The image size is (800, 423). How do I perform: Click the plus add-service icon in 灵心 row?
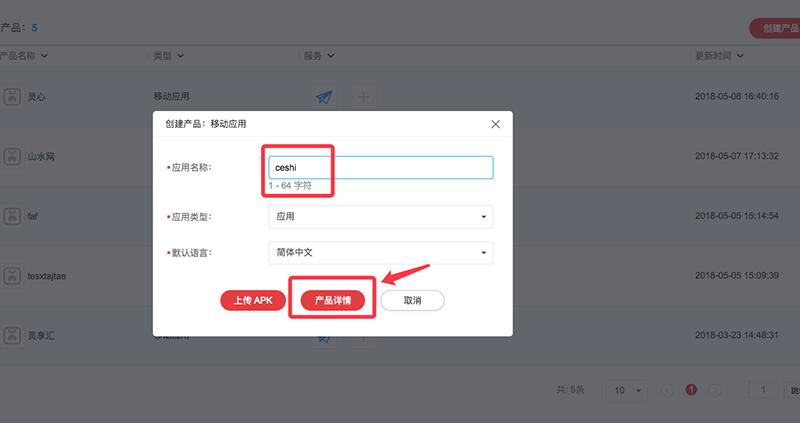pos(363,97)
